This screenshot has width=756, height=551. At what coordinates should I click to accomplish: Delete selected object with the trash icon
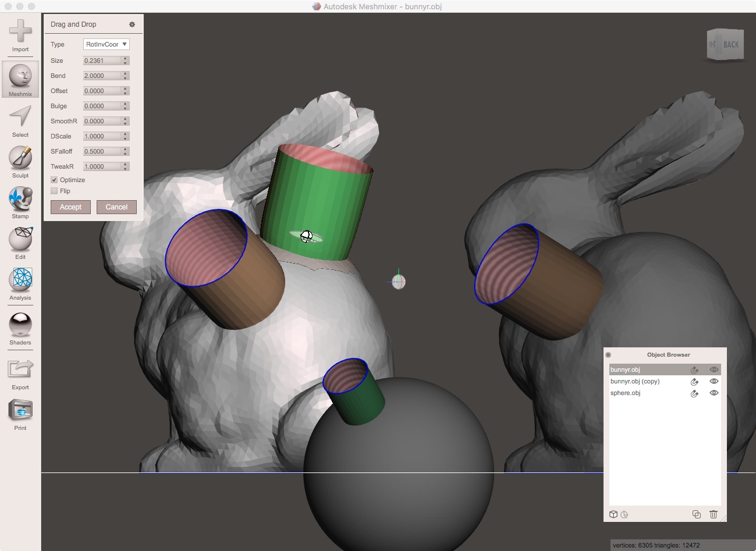714,514
